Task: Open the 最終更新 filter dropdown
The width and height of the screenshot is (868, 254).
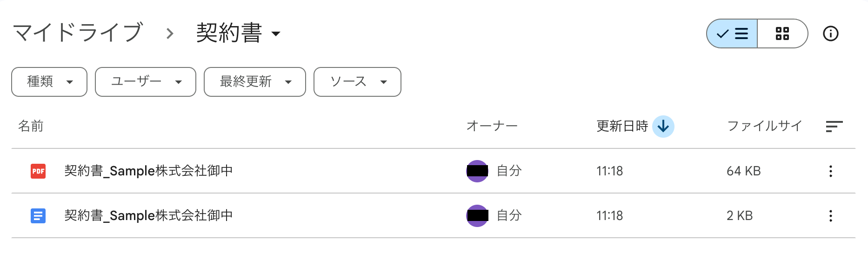Action: (x=255, y=82)
